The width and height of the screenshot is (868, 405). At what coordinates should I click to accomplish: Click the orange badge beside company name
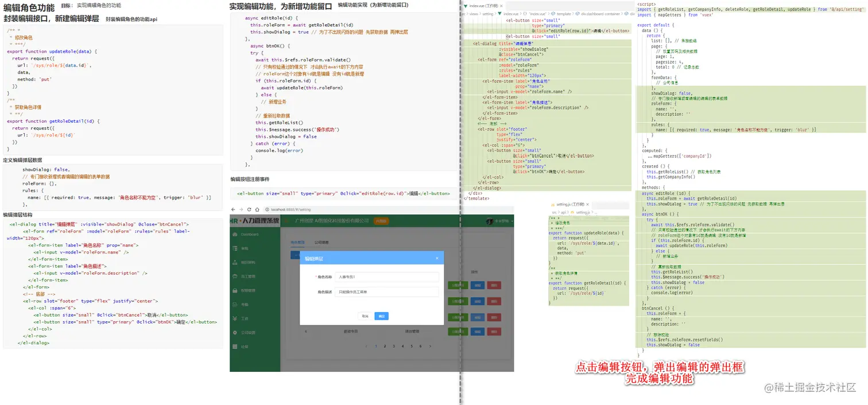[381, 221]
